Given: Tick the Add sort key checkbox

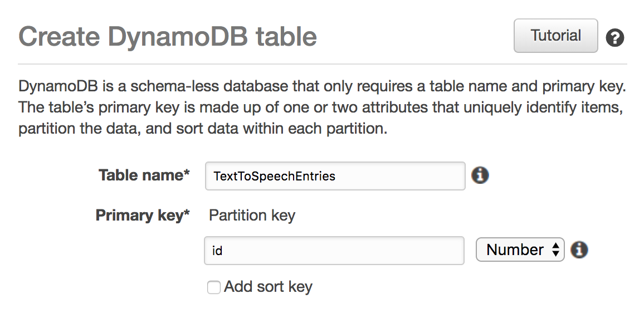Looking at the screenshot, I should coord(213,287).
